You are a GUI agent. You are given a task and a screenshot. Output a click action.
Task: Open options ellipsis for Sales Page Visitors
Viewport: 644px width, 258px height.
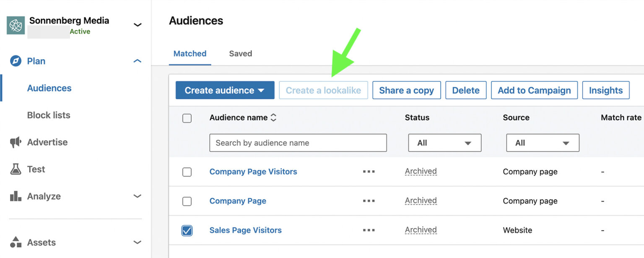pyautogui.click(x=369, y=230)
